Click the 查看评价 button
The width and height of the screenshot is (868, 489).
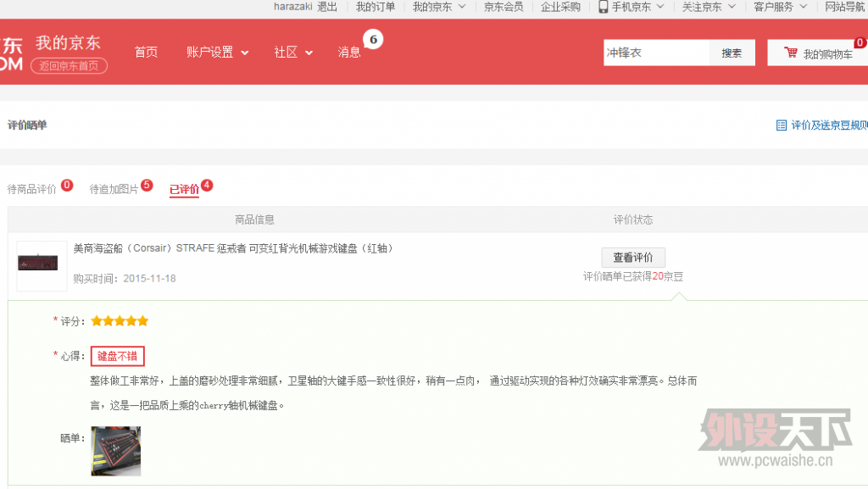633,258
